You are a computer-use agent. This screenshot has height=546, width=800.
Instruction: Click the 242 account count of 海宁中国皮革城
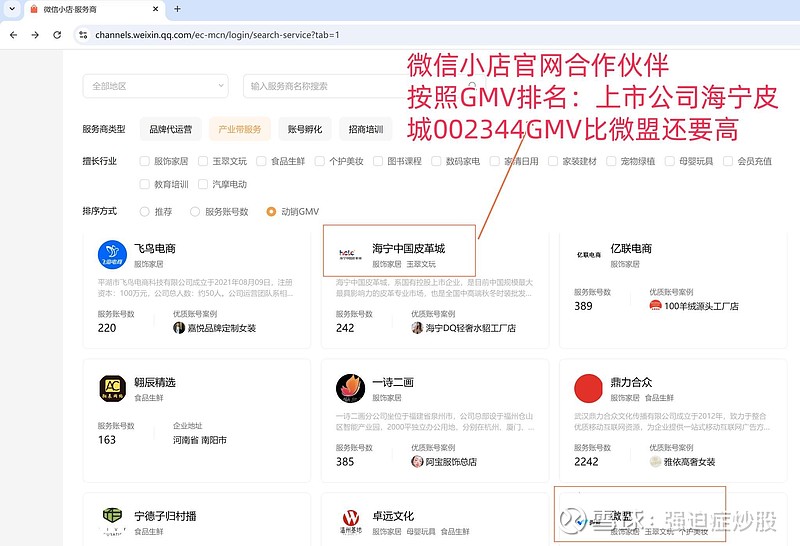coord(345,328)
